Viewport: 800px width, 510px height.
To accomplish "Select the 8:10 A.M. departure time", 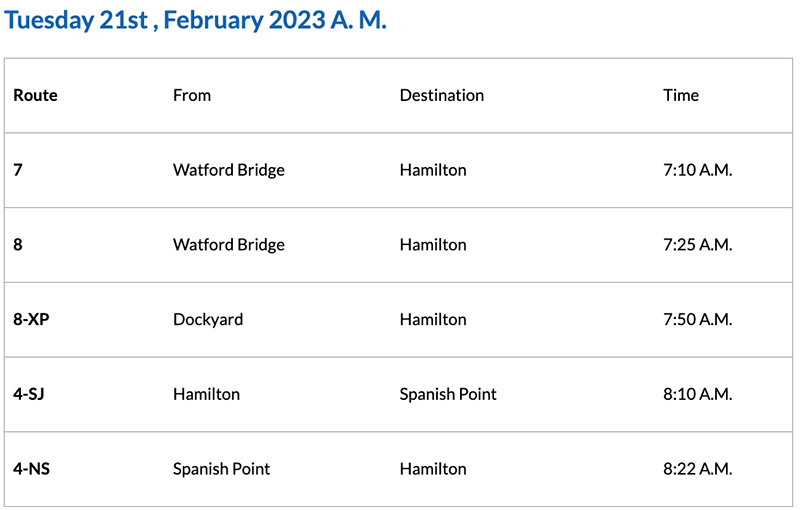I will click(x=697, y=394).
